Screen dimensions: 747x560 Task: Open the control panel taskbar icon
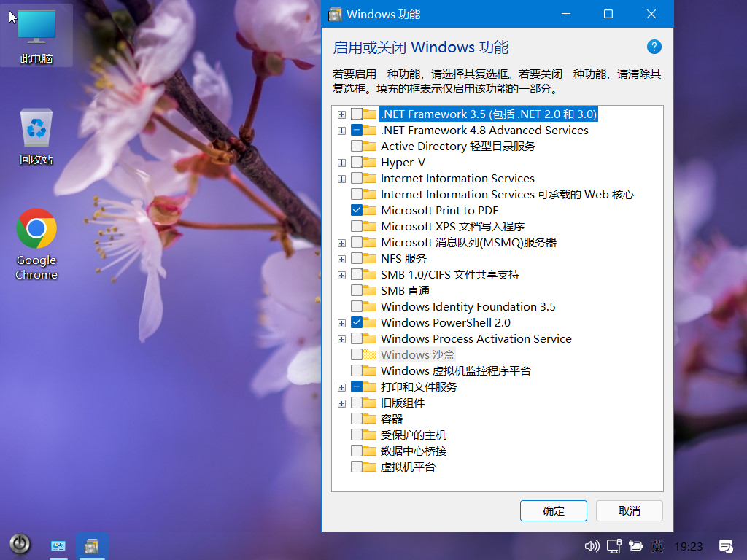[x=58, y=545]
